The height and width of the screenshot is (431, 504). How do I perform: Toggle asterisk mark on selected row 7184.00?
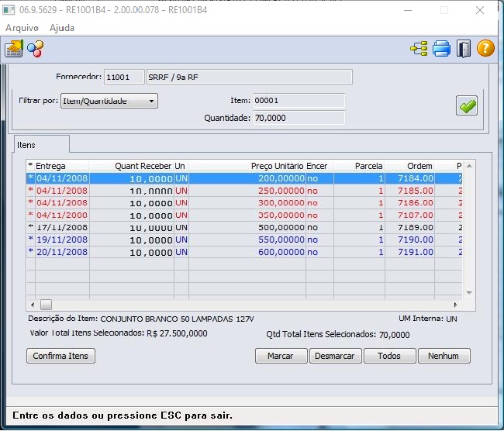coord(30,178)
